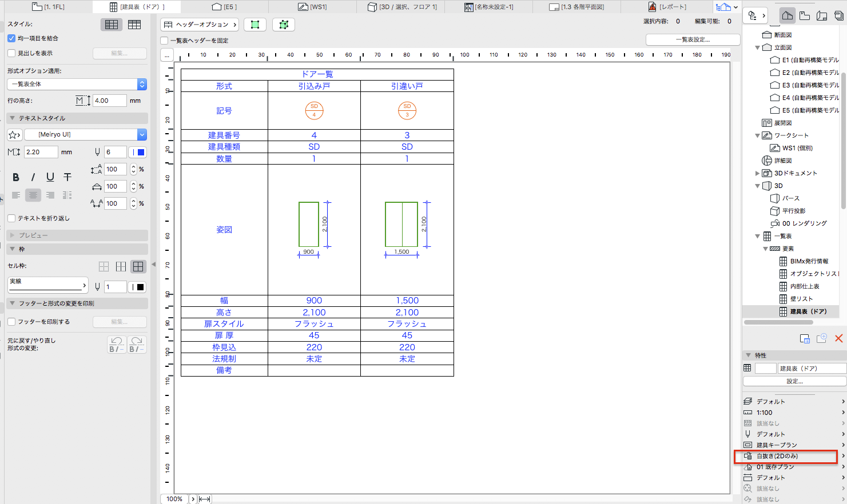Click the 設定... button in properties
Screen dimensions: 847x504
pos(794,381)
